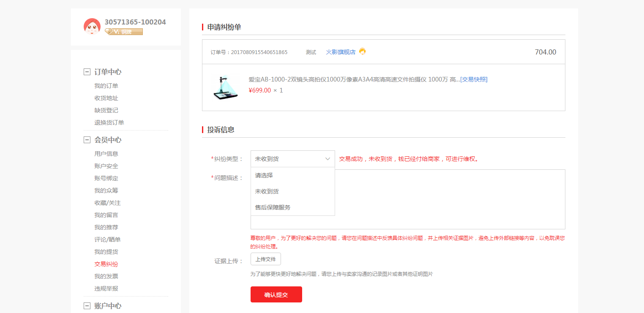The width and height of the screenshot is (644, 313).
Task: Click the 铜牌 member level badge
Action: point(124,32)
